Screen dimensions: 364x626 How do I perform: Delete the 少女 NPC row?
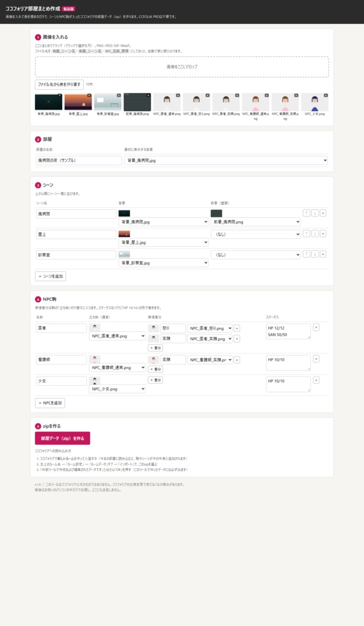click(316, 380)
